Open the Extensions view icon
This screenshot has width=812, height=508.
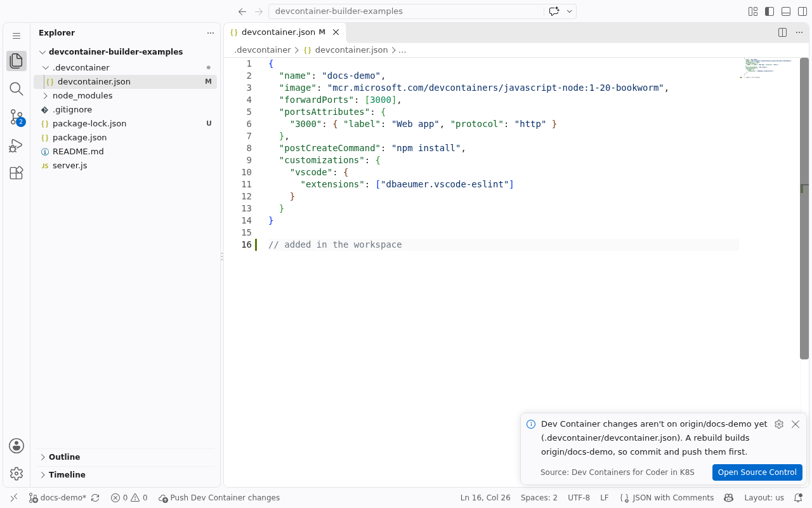[16, 173]
